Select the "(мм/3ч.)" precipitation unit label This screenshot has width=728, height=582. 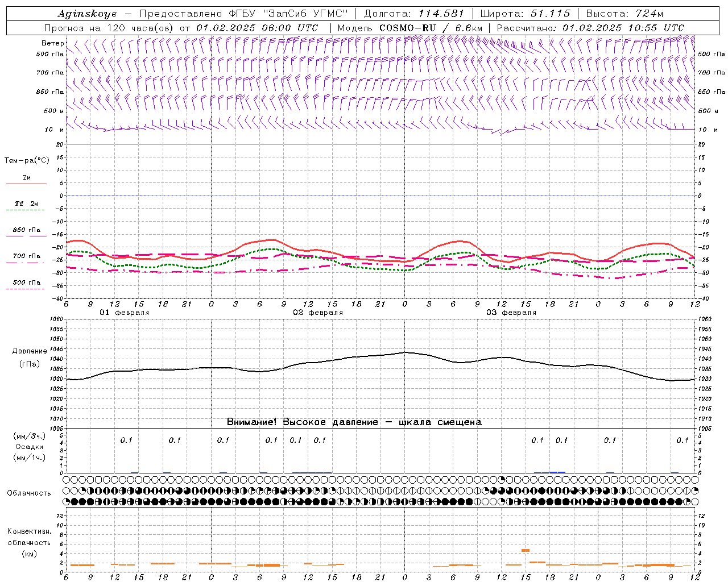(x=30, y=436)
